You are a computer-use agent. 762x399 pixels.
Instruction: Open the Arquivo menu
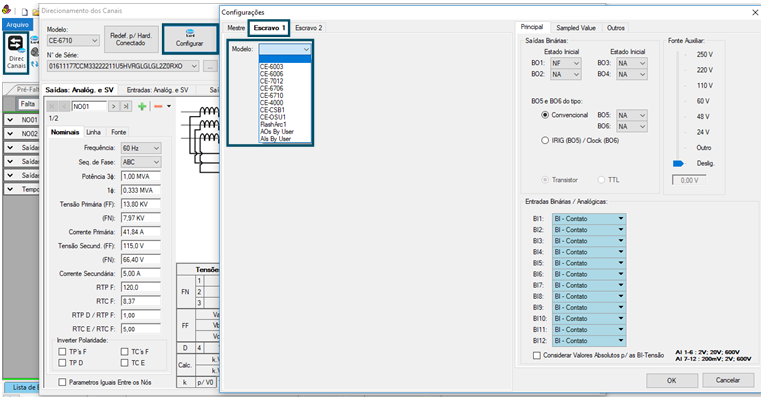pyautogui.click(x=17, y=24)
